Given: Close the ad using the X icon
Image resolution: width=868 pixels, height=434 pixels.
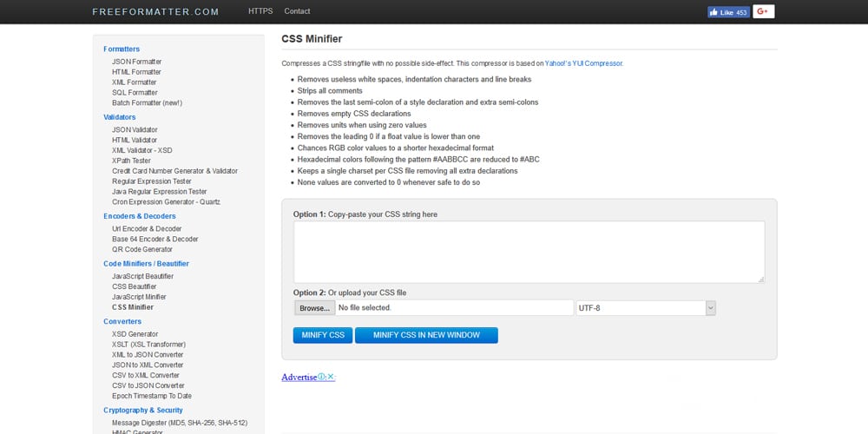Looking at the screenshot, I should (x=331, y=377).
